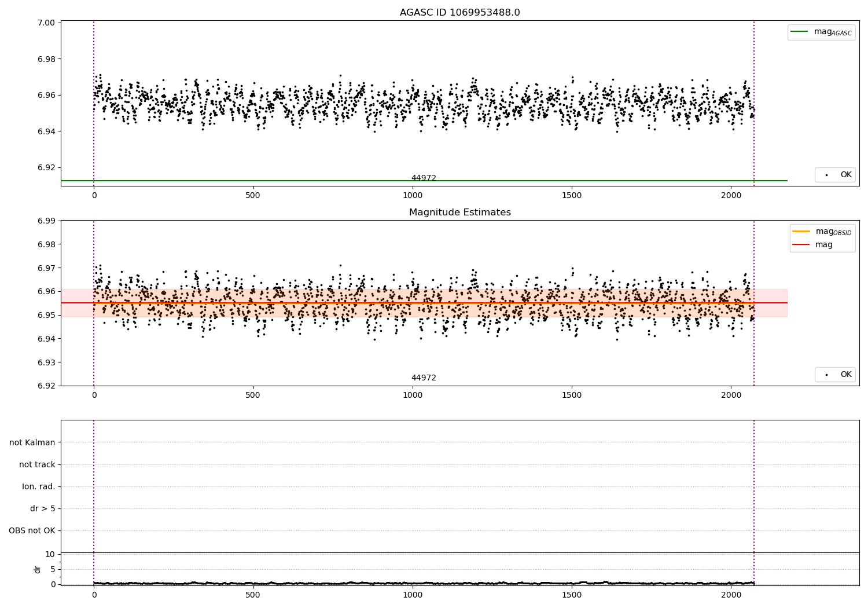This screenshot has height=608, width=868.
Task: Click the red mag line in Magnitude Estimates
Action: tap(424, 303)
